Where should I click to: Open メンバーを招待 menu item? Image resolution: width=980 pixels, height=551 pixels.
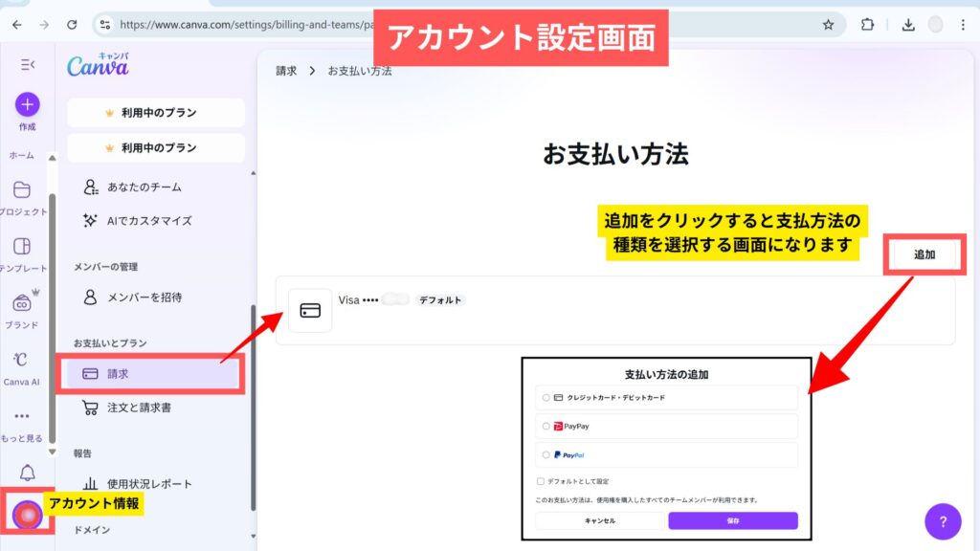point(144,298)
